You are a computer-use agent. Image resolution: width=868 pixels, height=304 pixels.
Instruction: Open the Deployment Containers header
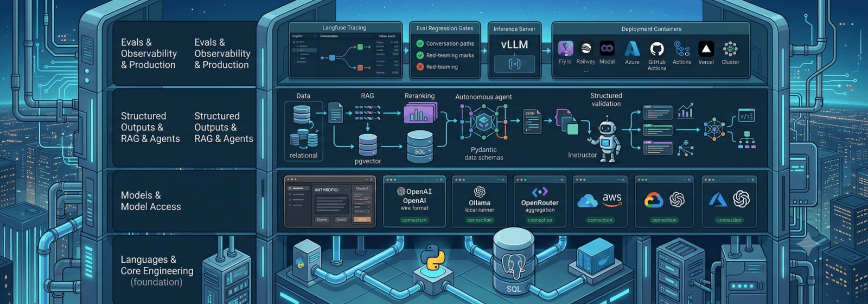point(652,29)
